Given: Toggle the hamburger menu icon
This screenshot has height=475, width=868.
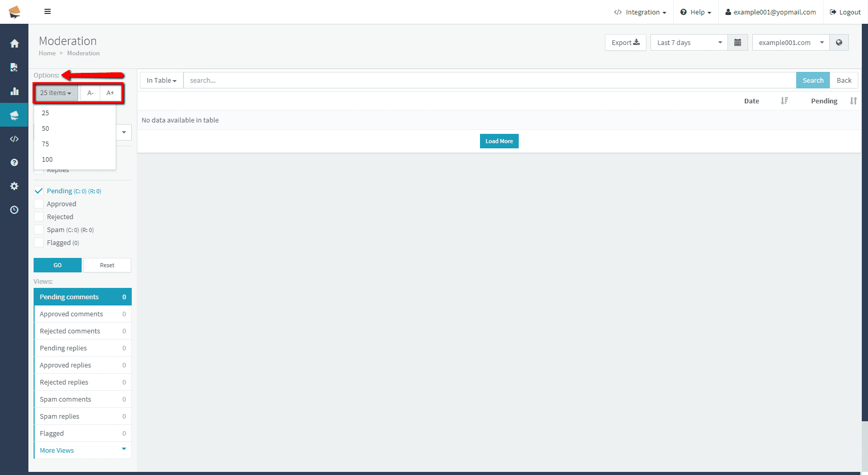Looking at the screenshot, I should pyautogui.click(x=48, y=11).
